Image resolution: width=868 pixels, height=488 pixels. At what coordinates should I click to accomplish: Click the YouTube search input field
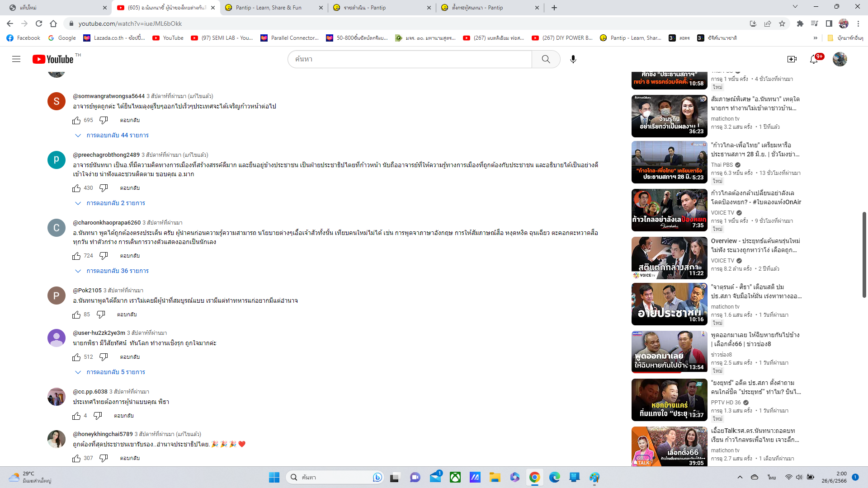(410, 59)
